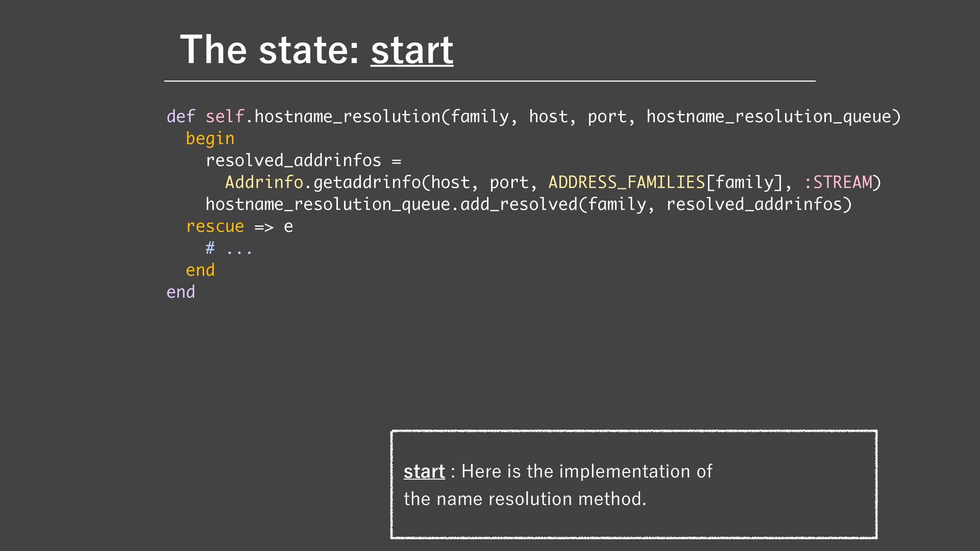Click the final purple "end" keyword
The image size is (980, 551).
181,292
